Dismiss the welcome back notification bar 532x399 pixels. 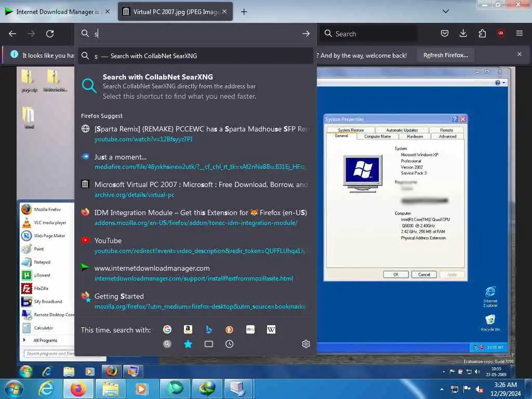coord(520,54)
